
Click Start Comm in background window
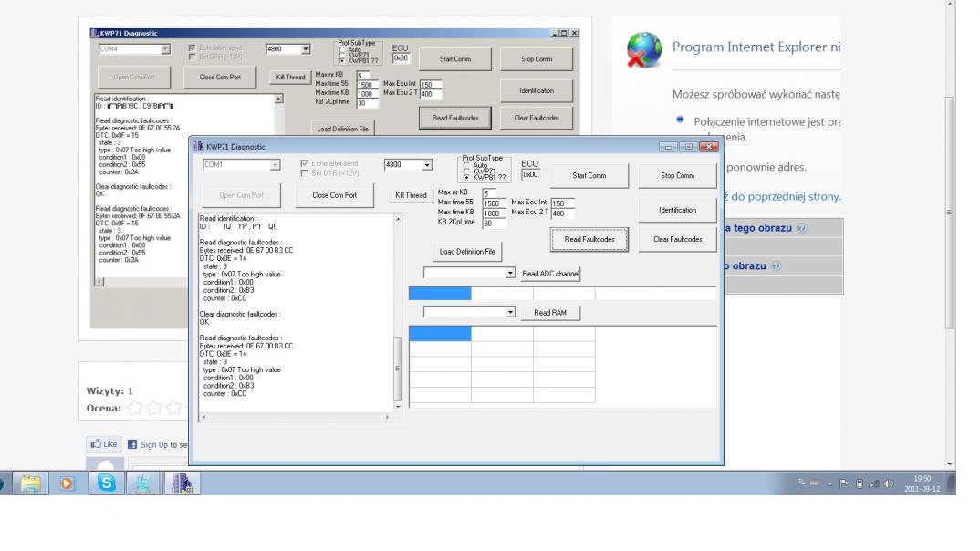[x=455, y=58]
